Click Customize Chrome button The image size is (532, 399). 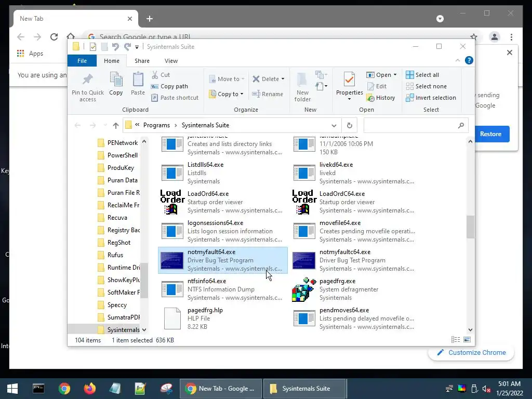(x=471, y=353)
